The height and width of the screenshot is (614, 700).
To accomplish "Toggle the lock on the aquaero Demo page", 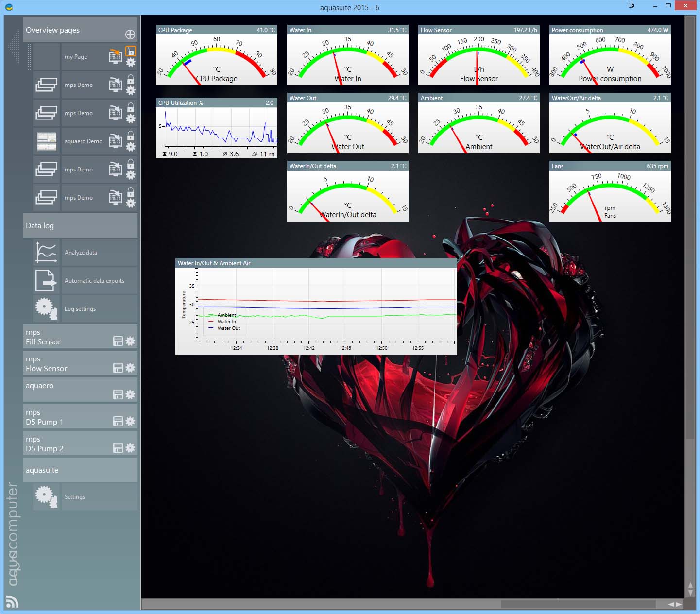I will pyautogui.click(x=131, y=136).
